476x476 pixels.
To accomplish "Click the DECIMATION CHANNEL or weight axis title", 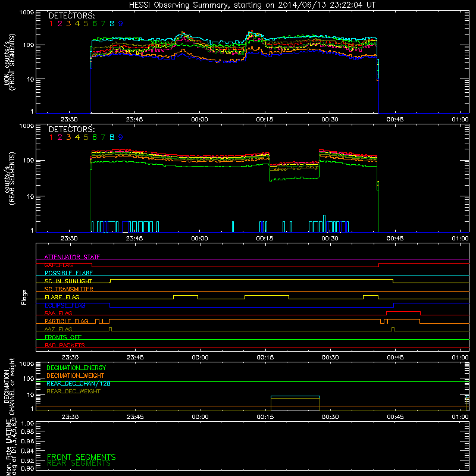I will point(9,386).
